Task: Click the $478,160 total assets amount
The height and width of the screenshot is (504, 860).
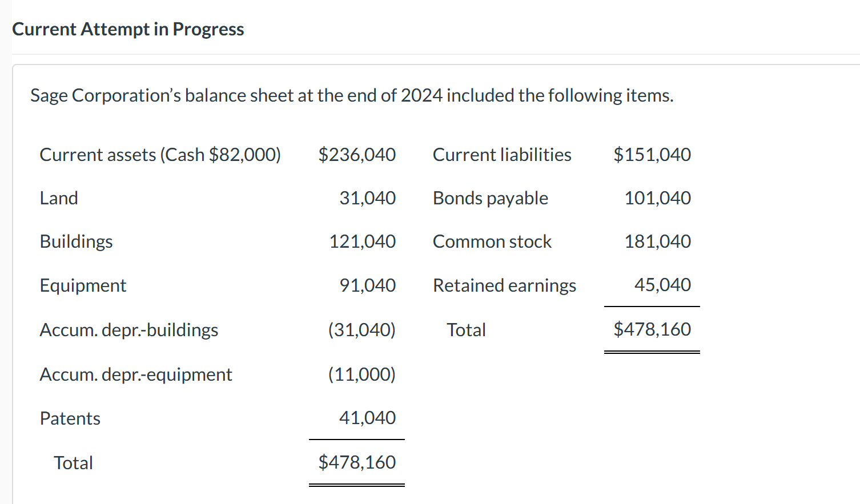Action: [x=357, y=462]
